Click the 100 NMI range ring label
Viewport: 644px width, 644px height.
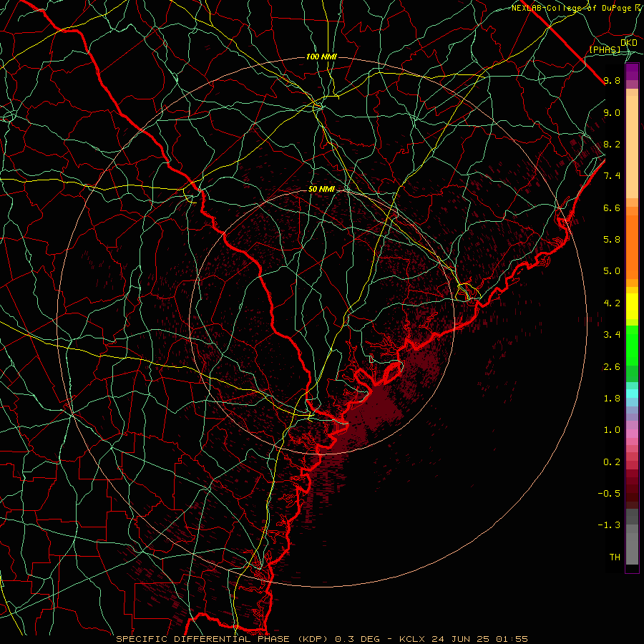321,57
